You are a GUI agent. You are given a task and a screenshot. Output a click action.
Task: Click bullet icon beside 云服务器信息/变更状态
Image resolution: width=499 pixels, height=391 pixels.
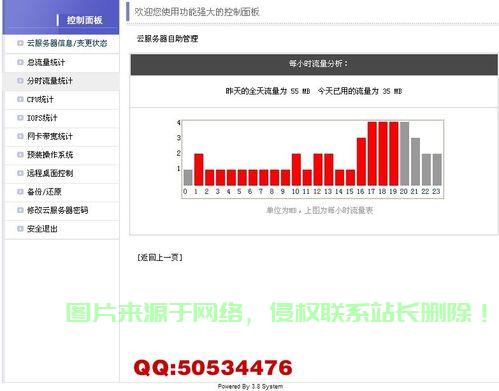pos(20,43)
